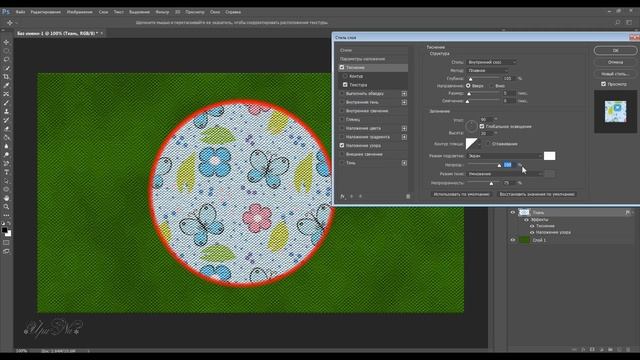This screenshot has width=640, height=360.
Task: Open the Справка menu
Action: click(233, 12)
